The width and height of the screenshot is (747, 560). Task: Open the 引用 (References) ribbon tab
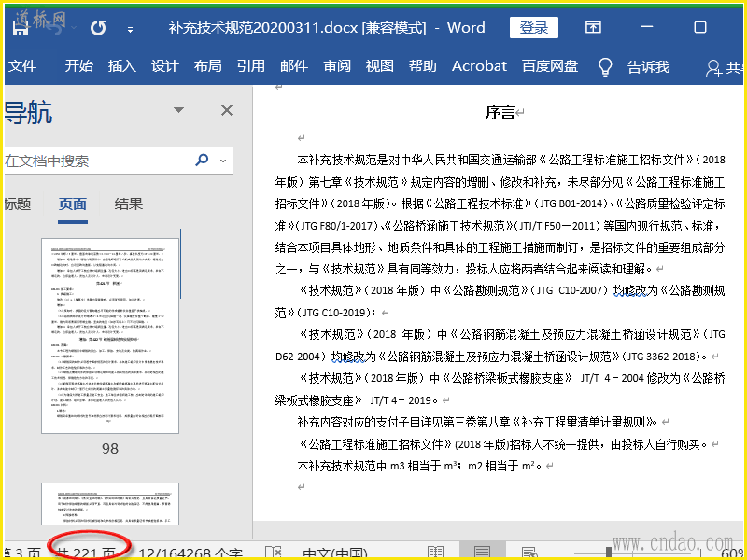(250, 66)
